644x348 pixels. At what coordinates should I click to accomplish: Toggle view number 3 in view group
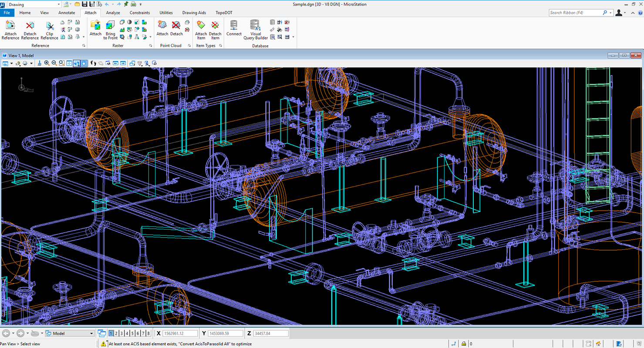coord(121,333)
